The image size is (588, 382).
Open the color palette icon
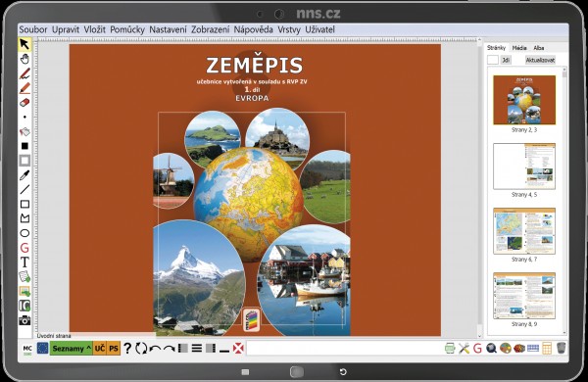[506, 349]
